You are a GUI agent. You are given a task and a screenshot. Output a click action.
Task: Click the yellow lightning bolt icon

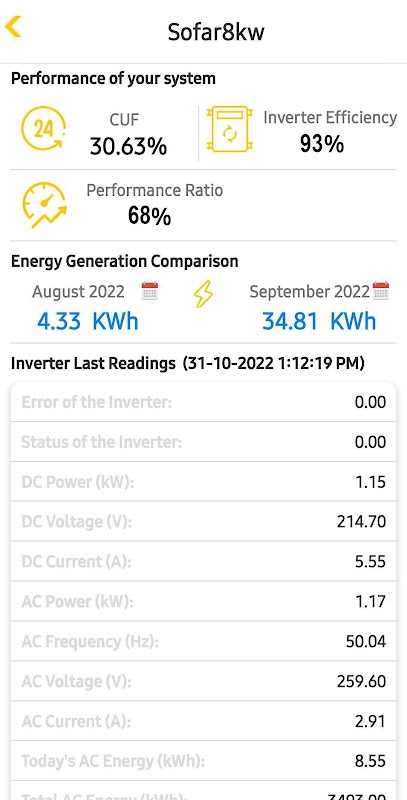click(203, 294)
